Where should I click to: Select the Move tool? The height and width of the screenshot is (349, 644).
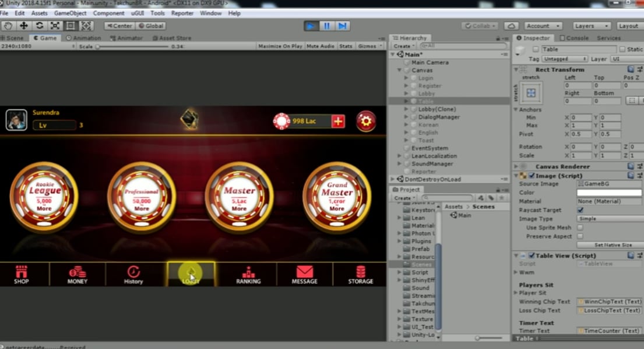(x=24, y=26)
